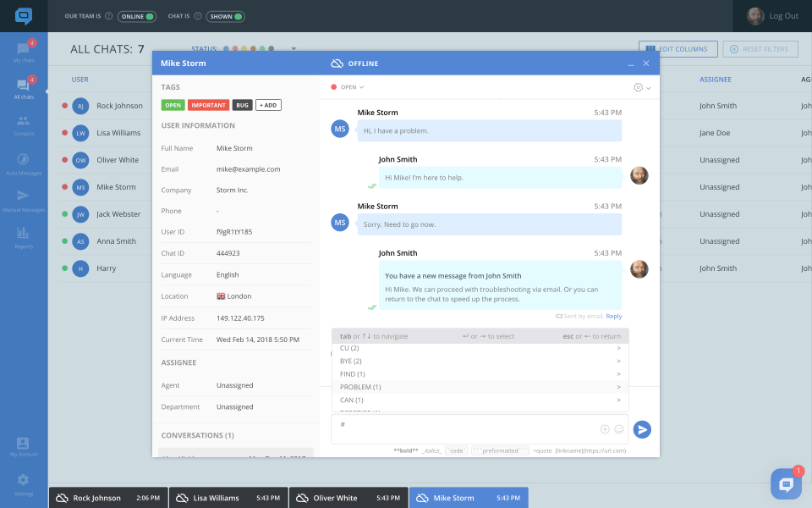Open Harry chat row

pos(105,268)
